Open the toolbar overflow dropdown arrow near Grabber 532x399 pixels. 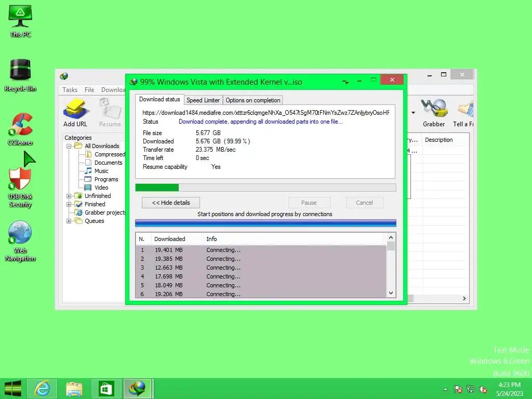click(413, 113)
